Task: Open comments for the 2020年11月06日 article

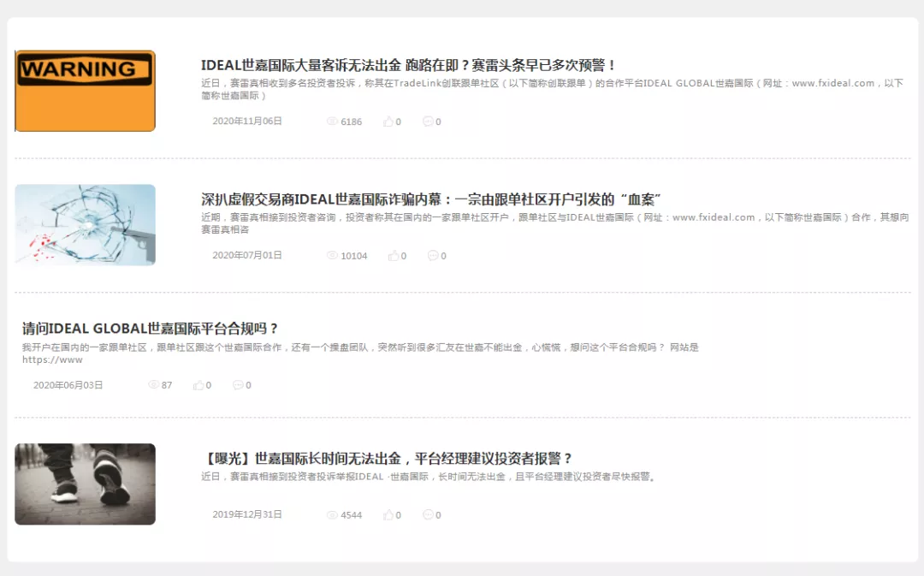Action: (428, 122)
